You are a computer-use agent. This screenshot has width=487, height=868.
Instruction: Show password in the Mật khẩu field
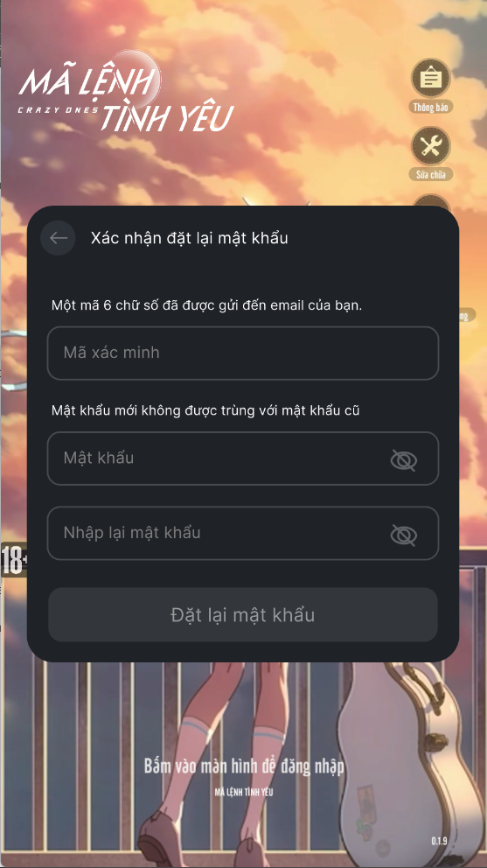point(403,460)
